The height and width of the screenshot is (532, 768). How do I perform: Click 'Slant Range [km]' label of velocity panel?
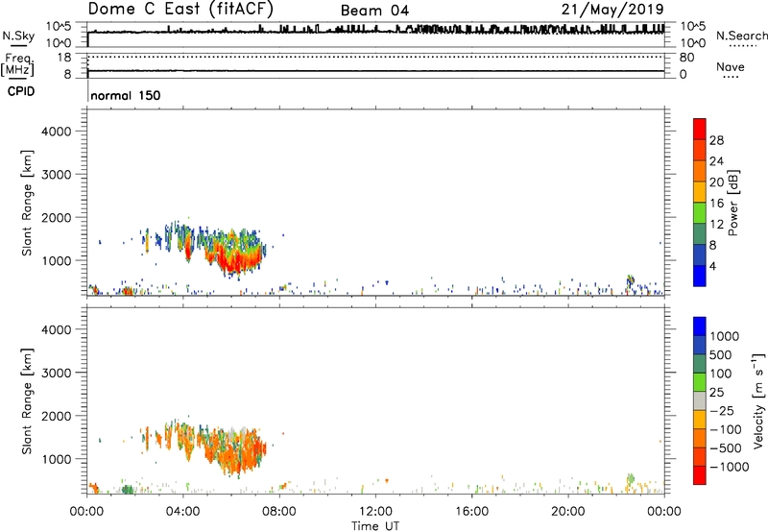click(27, 401)
